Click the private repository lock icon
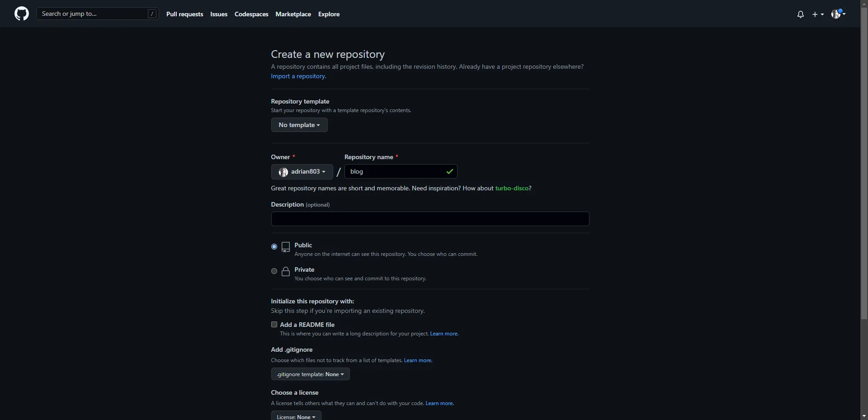The image size is (868, 420). (286, 271)
